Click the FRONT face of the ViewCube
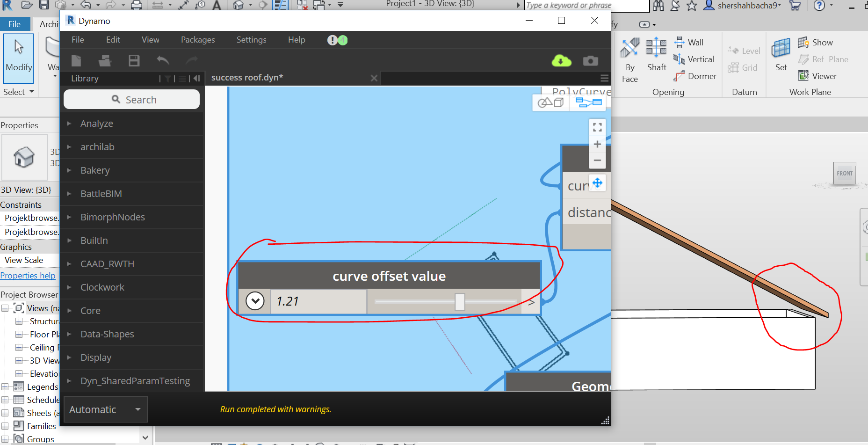 point(845,173)
